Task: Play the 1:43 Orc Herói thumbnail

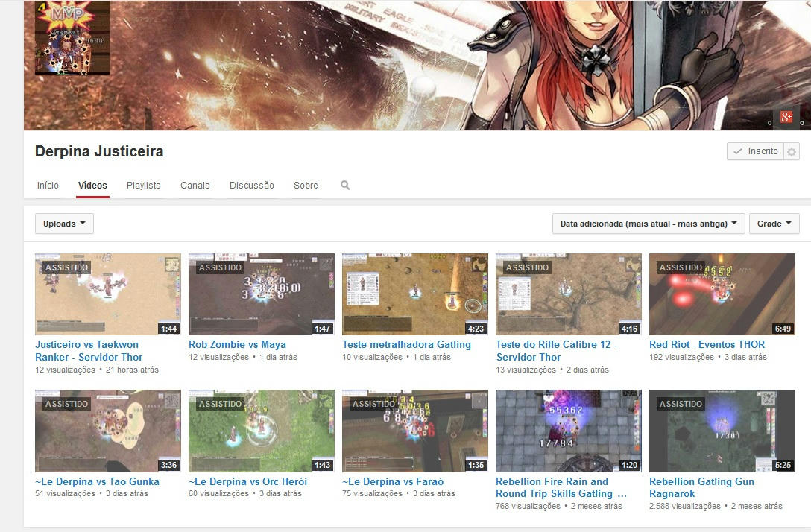Action: click(262, 431)
